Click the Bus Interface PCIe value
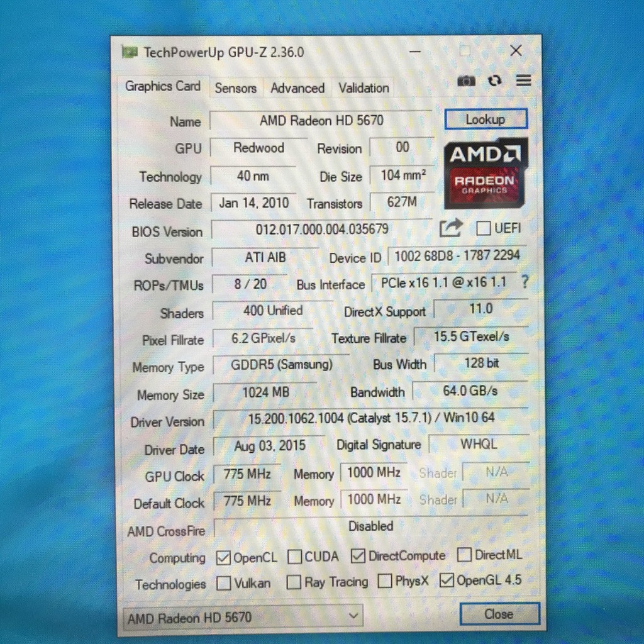The image size is (644, 644). (443, 282)
